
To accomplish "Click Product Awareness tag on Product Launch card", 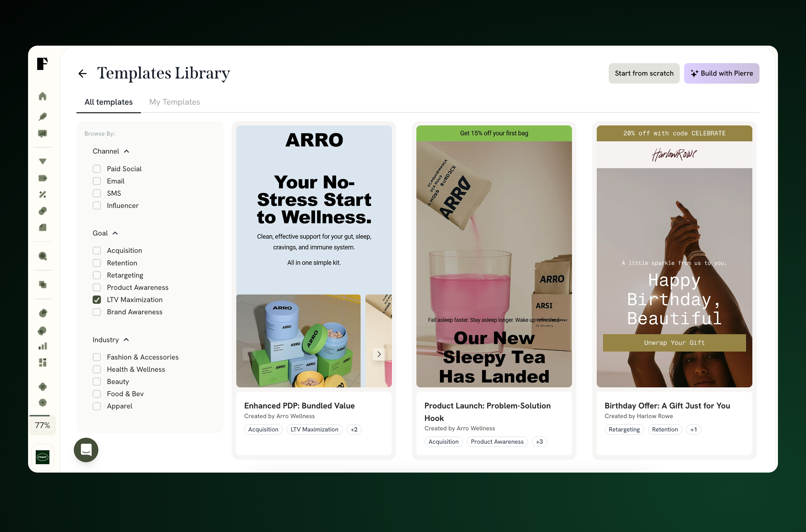I will click(497, 441).
